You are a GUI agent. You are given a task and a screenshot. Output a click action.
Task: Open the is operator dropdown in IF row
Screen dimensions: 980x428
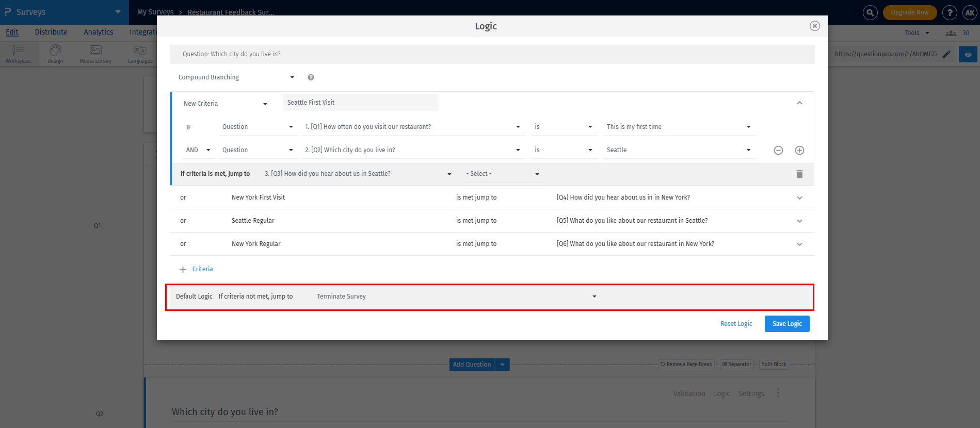pyautogui.click(x=564, y=127)
